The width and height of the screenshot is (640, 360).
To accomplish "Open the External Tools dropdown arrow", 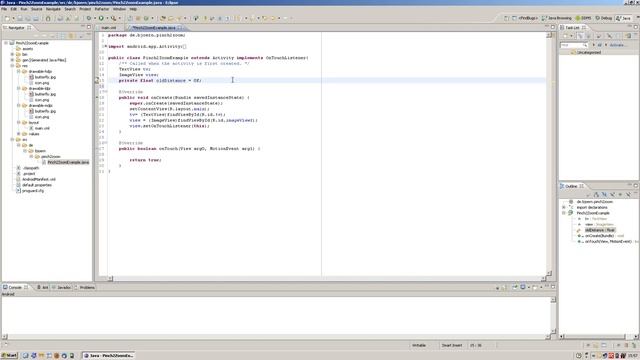I will (120, 18).
